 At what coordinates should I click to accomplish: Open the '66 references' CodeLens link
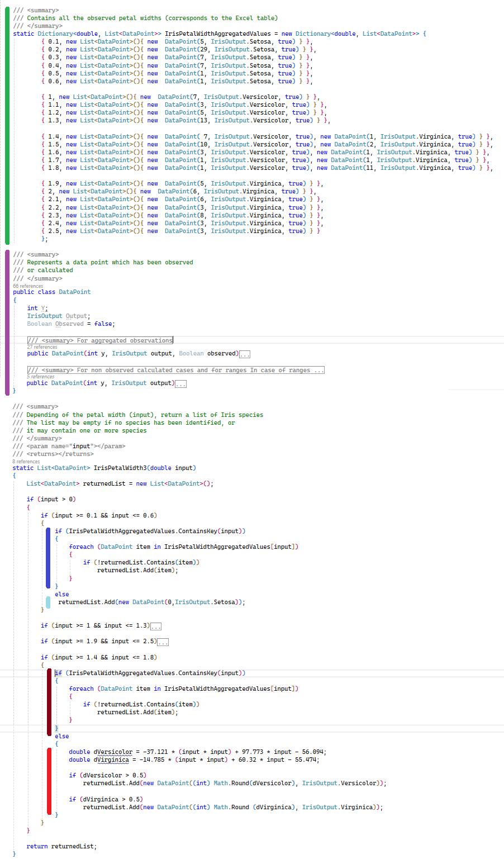(x=28, y=286)
